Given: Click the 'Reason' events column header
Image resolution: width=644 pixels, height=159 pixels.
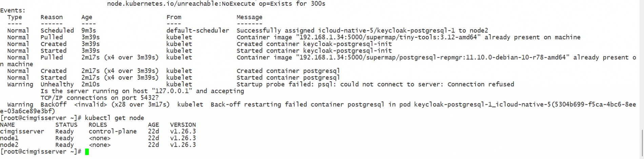Looking at the screenshot, I should tap(52, 17).
